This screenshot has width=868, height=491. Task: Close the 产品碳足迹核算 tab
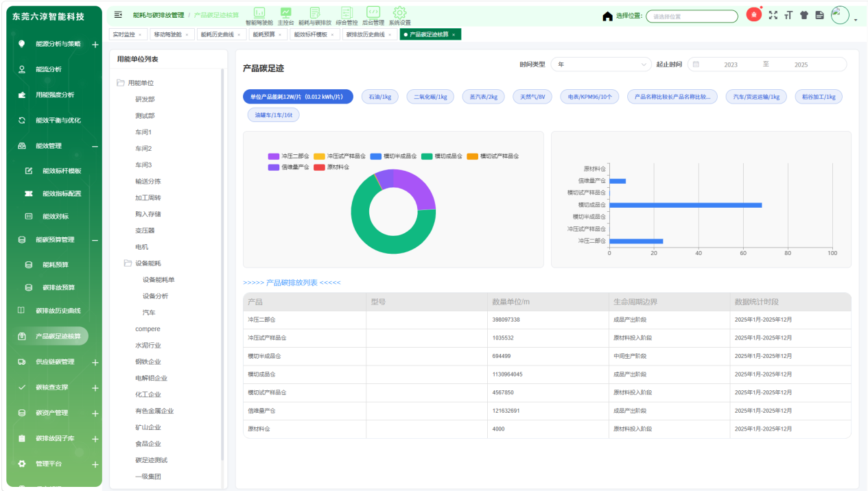(x=453, y=34)
